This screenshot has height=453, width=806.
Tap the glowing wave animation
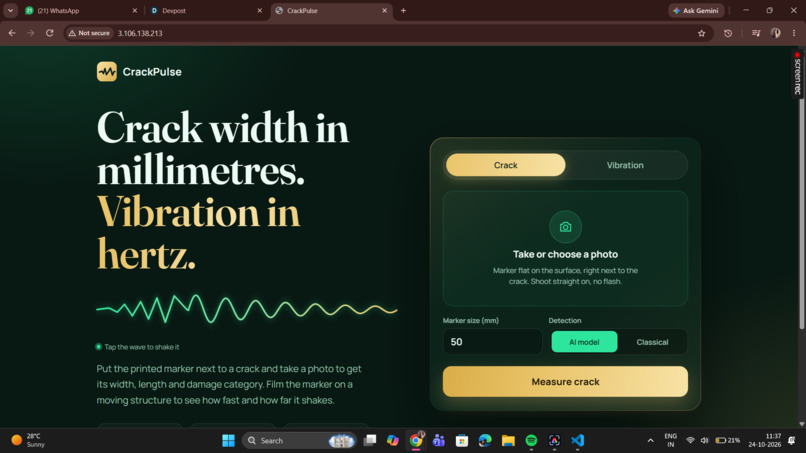[247, 309]
